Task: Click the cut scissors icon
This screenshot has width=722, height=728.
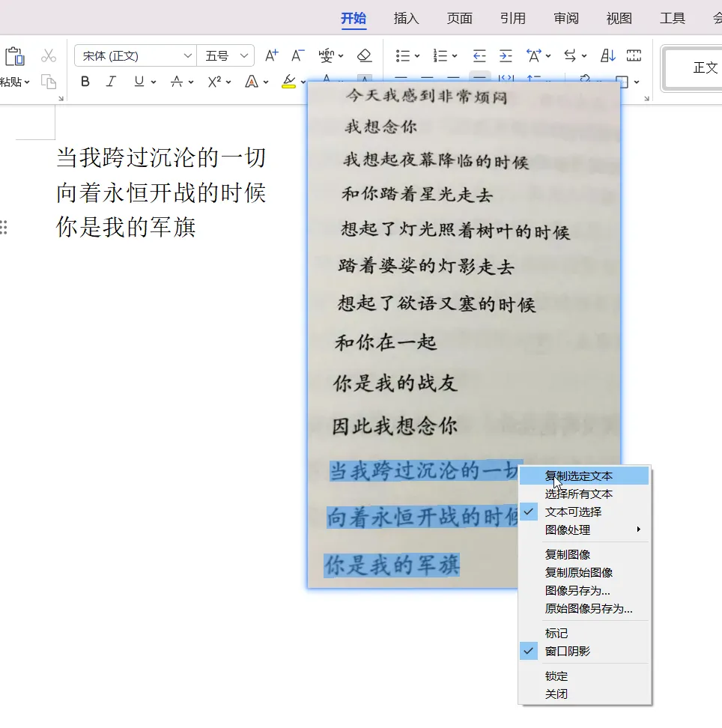Action: [x=49, y=55]
